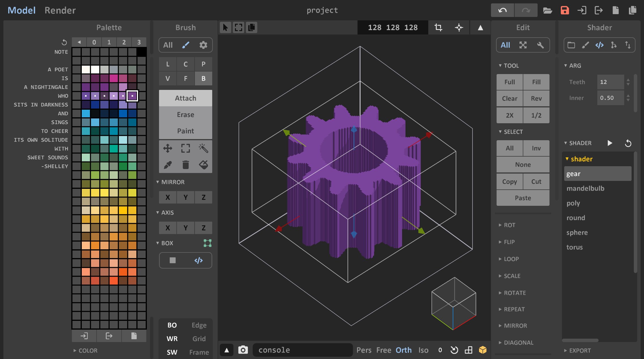
Task: Select the highlighted purple palette swatch
Action: tap(132, 96)
